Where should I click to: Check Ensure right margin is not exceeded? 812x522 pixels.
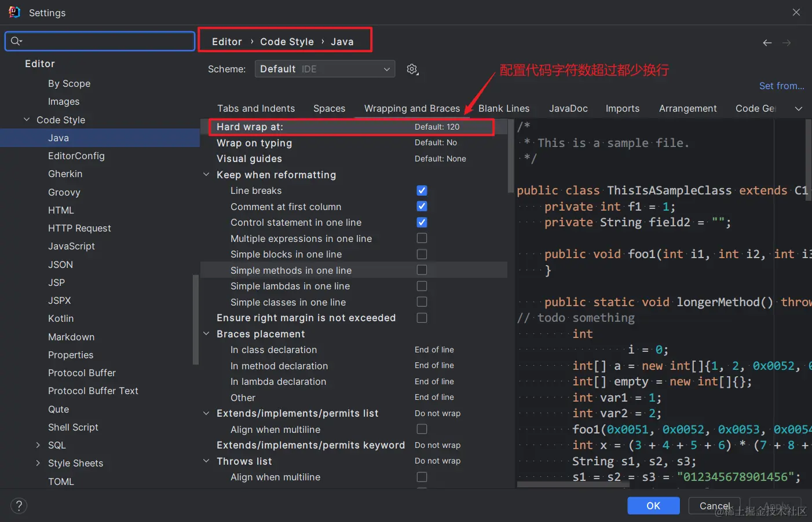tap(422, 318)
